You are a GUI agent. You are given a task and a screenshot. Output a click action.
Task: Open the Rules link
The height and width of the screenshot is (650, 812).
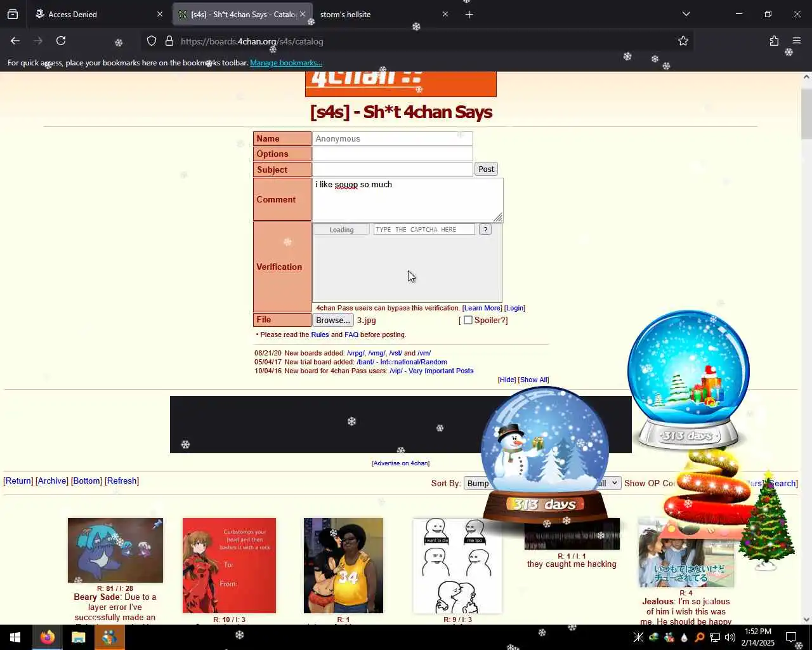pyautogui.click(x=320, y=335)
